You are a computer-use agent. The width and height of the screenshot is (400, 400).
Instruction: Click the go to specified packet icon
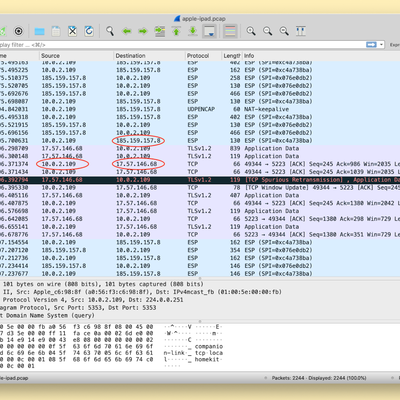pos(160,31)
